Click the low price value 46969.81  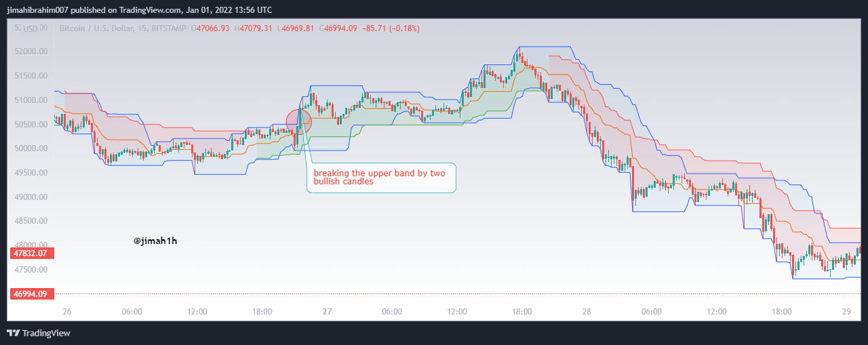click(x=298, y=28)
